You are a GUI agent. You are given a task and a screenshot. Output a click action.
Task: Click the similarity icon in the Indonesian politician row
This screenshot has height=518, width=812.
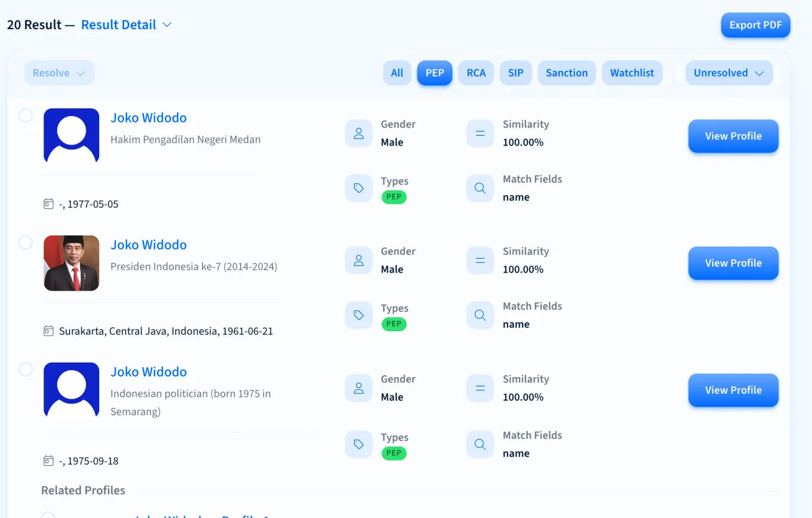tap(480, 388)
